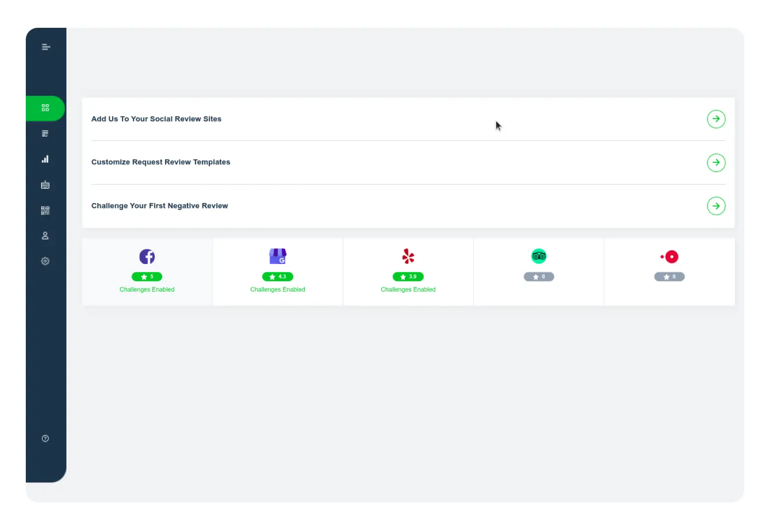This screenshot has width=766, height=532.
Task: Open the dashboard grid icon in sidebar
Action: (45, 108)
